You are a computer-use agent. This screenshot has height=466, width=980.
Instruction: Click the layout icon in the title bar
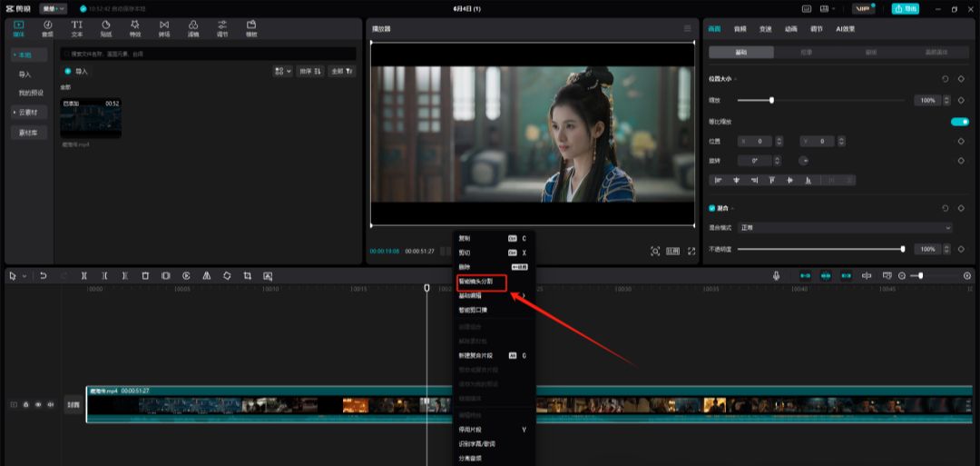tap(824, 9)
